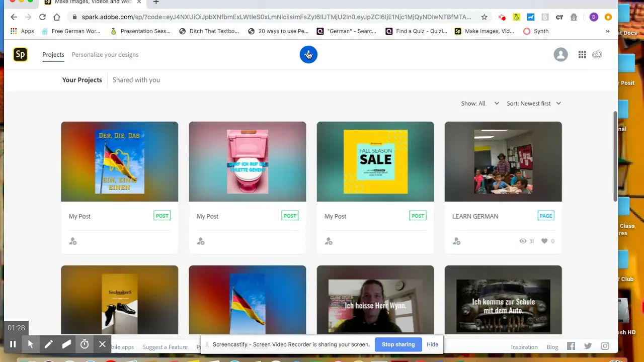Screen dimensions: 644x362
Task: Open Personalize your designs tab
Action: coord(105,54)
